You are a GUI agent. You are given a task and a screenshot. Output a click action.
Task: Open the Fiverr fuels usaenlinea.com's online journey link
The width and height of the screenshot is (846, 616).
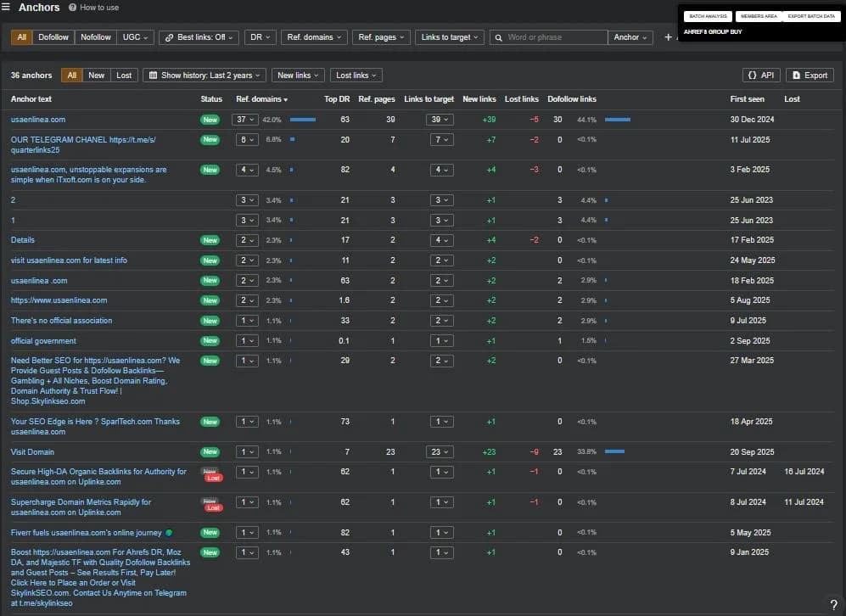coord(87,533)
